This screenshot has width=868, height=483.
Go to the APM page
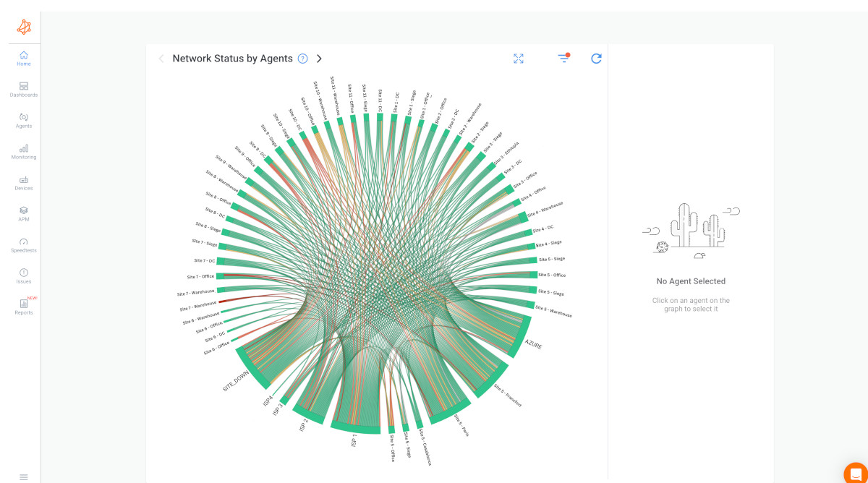click(23, 213)
